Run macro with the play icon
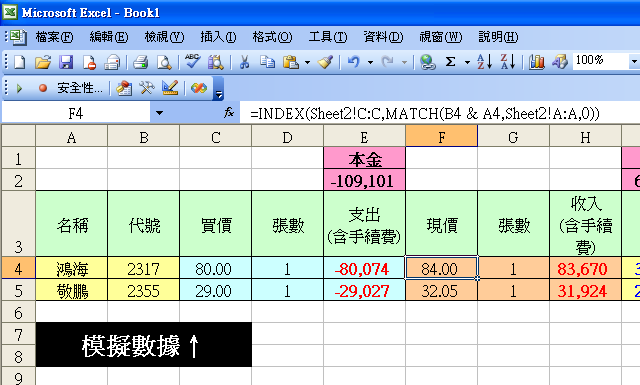 pyautogui.click(x=19, y=88)
